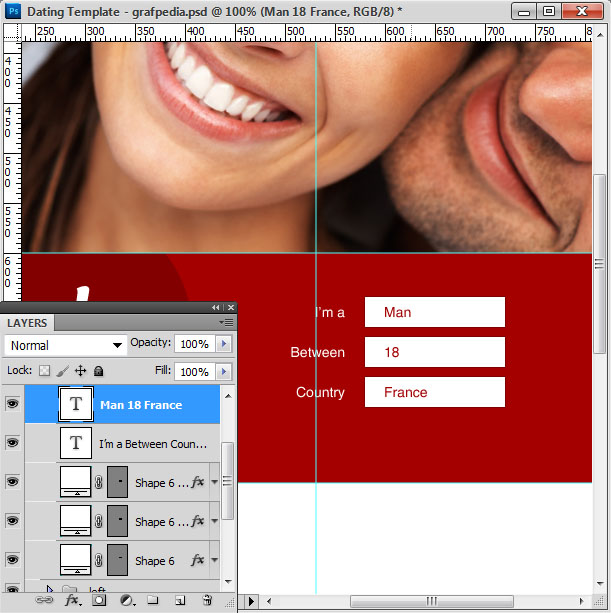The height and width of the screenshot is (613, 611).
Task: Expand effects of first Shape 6 layer
Action: pos(214,482)
